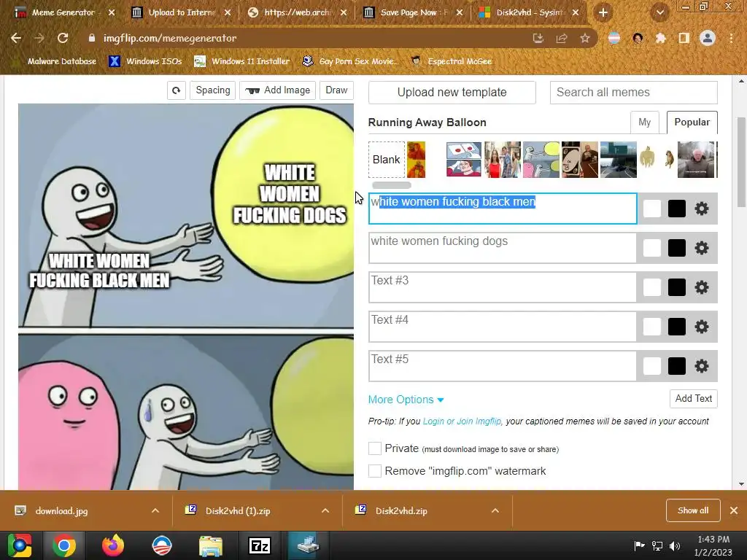Click the Add Text button
This screenshot has height=560, width=747.
(x=694, y=399)
